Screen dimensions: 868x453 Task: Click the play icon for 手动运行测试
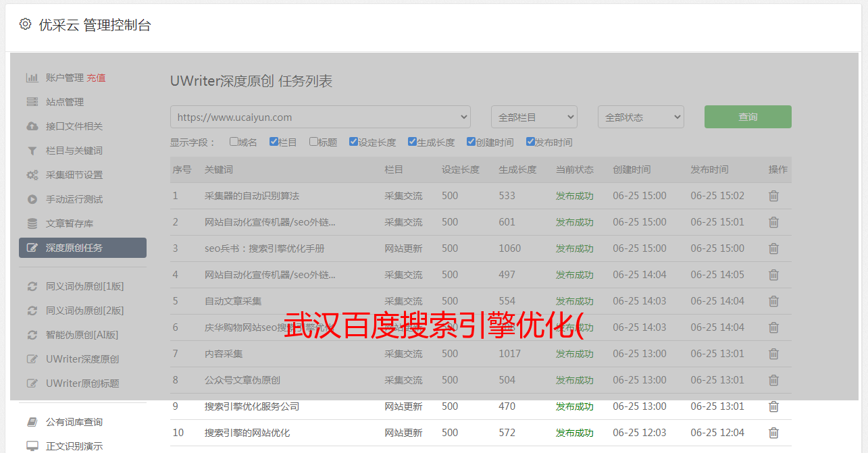tap(32, 199)
